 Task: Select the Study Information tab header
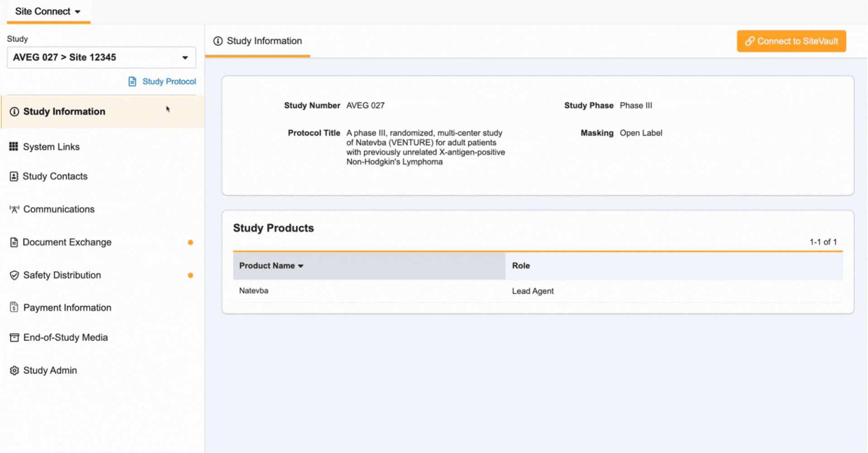[258, 41]
